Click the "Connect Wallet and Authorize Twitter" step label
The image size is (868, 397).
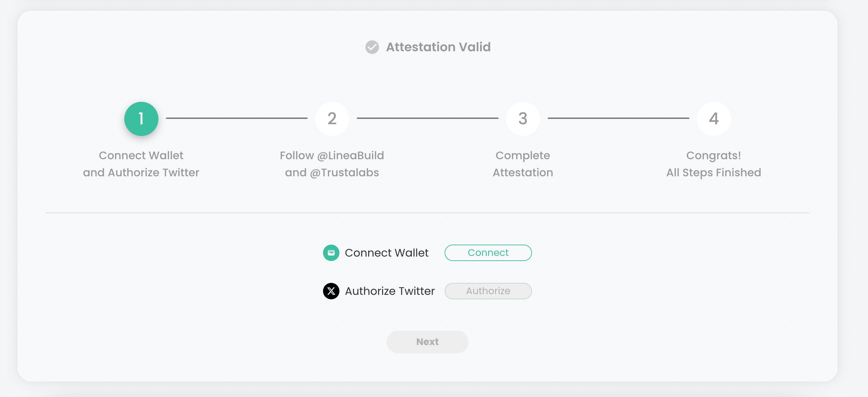tap(141, 164)
